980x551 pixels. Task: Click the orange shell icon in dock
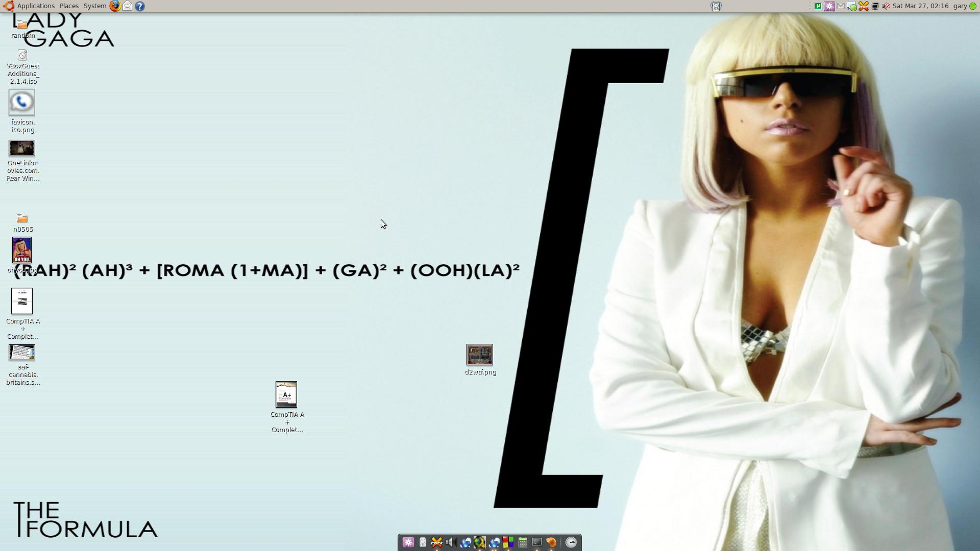click(551, 542)
